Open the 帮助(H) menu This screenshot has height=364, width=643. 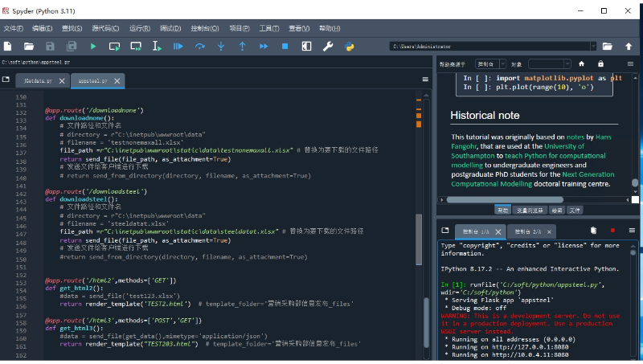[330, 28]
